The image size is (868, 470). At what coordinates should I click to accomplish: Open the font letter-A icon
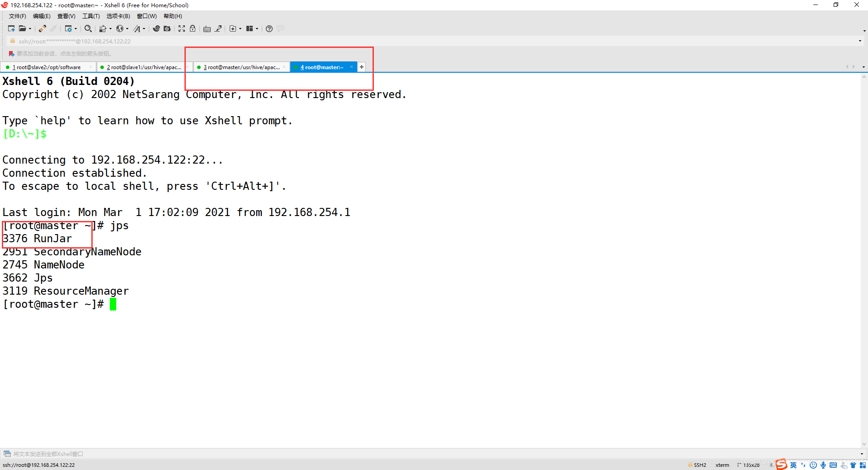(137, 28)
